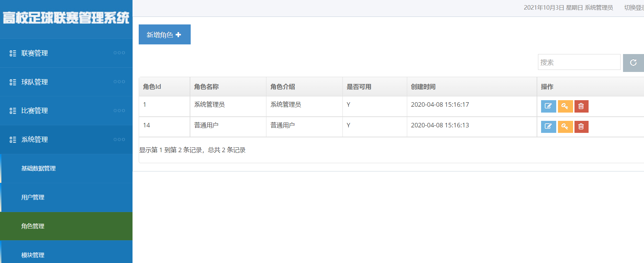The width and height of the screenshot is (644, 263).
Task: Collapse the 系统管理 sidebar menu
Action: 66,140
